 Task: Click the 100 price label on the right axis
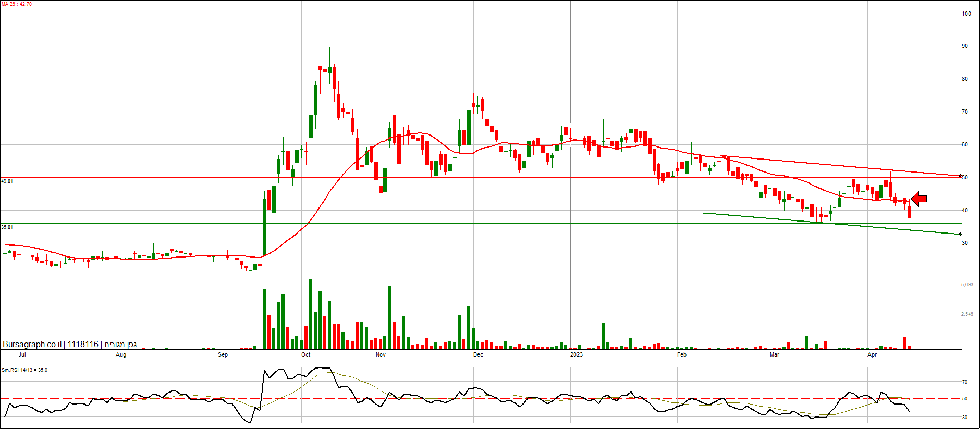(966, 14)
